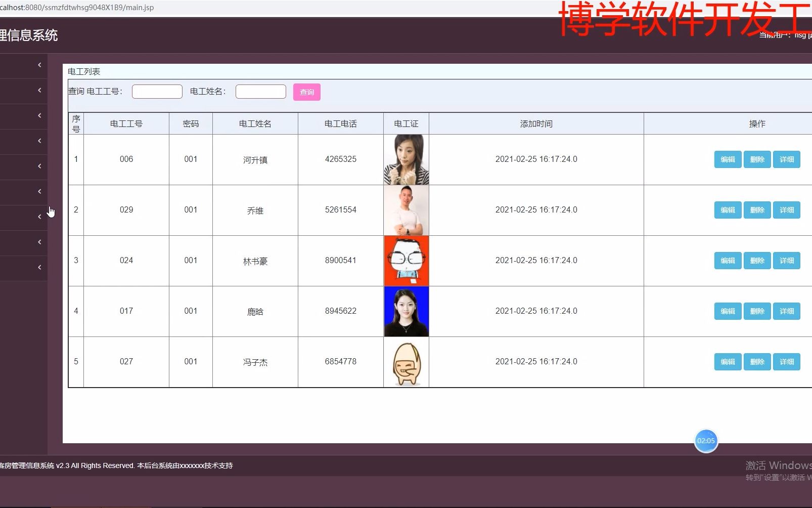Viewport: 812px width, 508px height.
Task: Select the name cell 林书豪
Action: [255, 261]
